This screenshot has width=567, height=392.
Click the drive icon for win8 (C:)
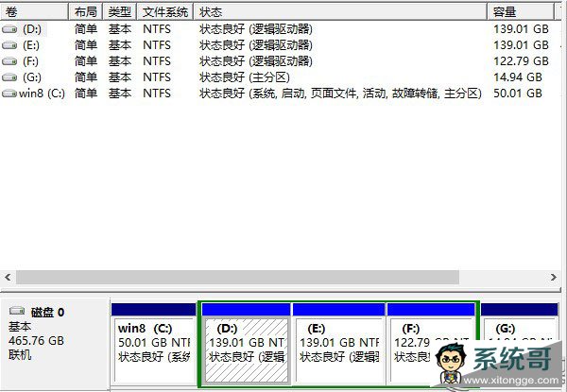(x=9, y=94)
